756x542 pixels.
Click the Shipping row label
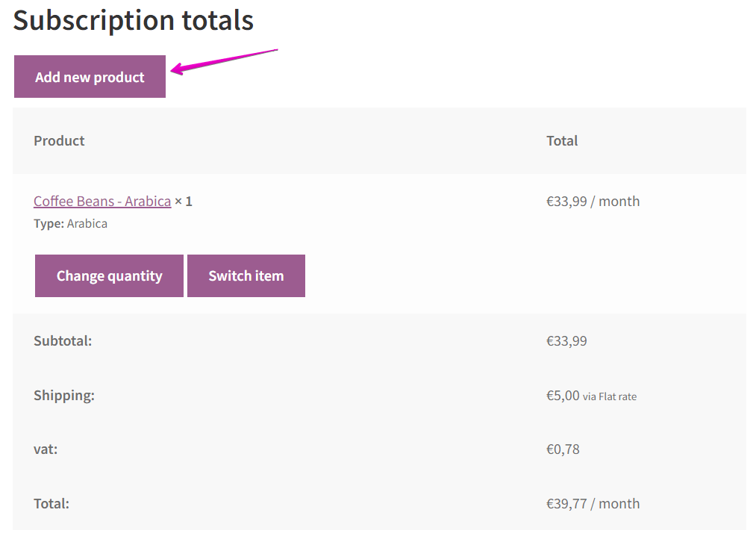click(64, 395)
